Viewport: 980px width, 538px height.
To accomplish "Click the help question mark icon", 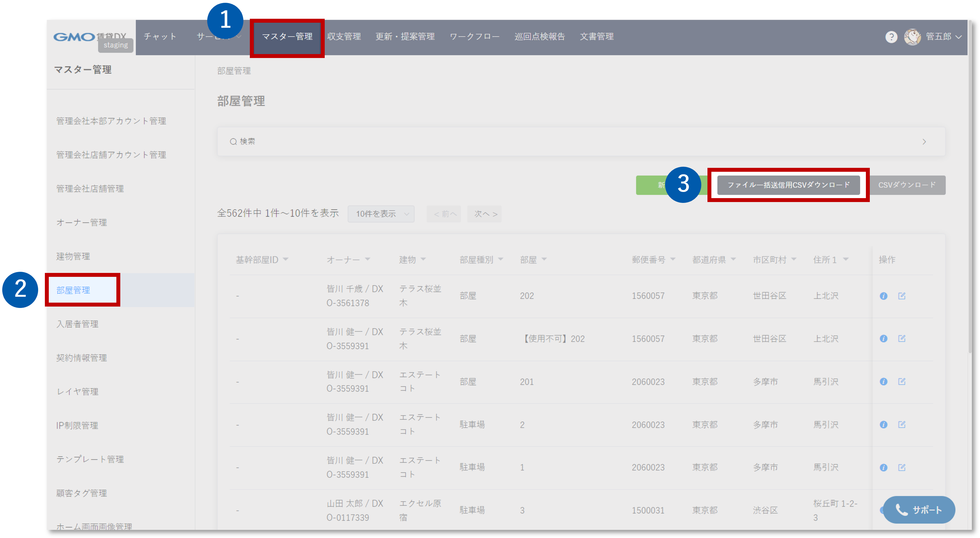I will [891, 37].
